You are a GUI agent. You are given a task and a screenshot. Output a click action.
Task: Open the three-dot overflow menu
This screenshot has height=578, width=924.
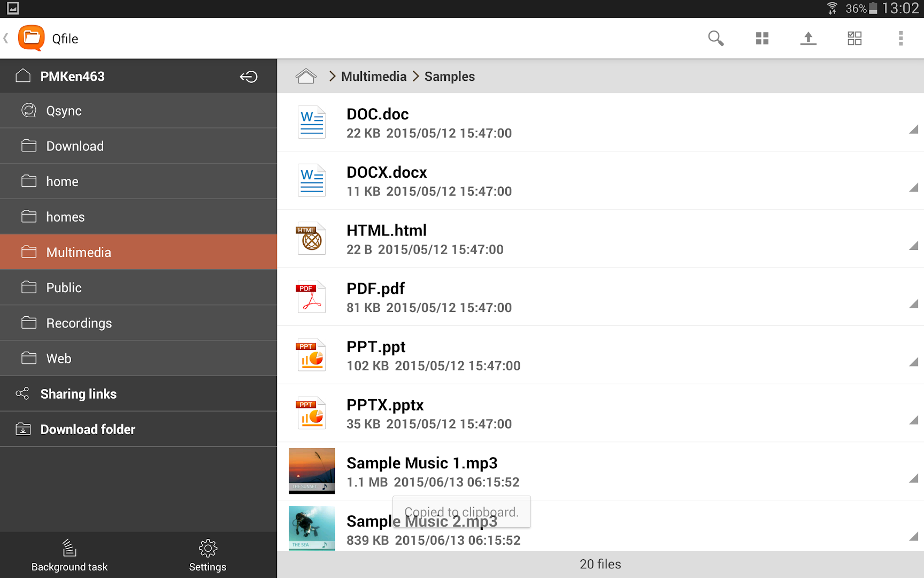pos(900,39)
